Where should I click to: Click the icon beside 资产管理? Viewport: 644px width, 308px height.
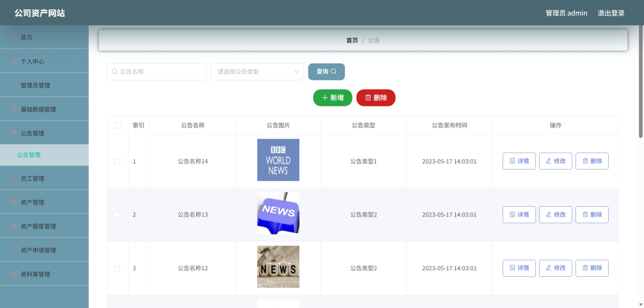pyautogui.click(x=14, y=202)
